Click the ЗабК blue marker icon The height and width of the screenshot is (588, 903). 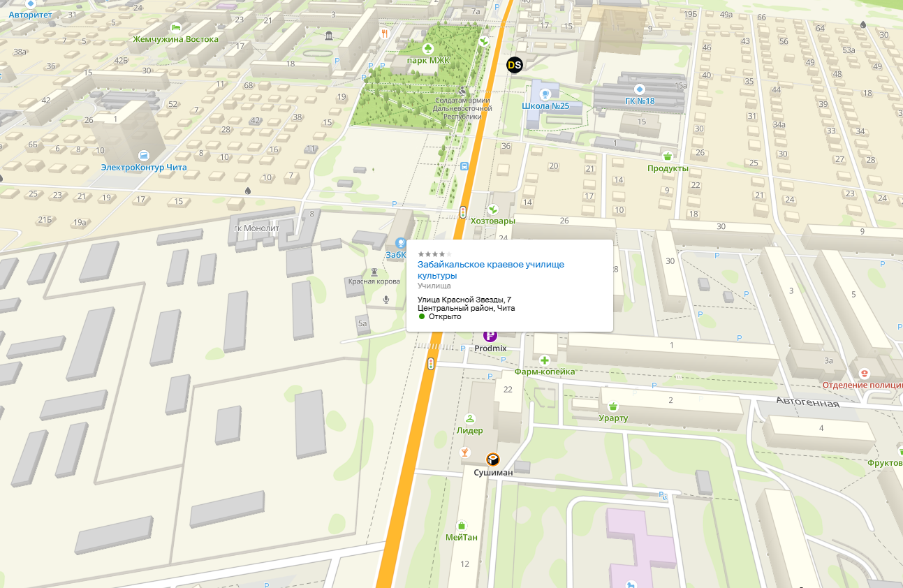401,243
